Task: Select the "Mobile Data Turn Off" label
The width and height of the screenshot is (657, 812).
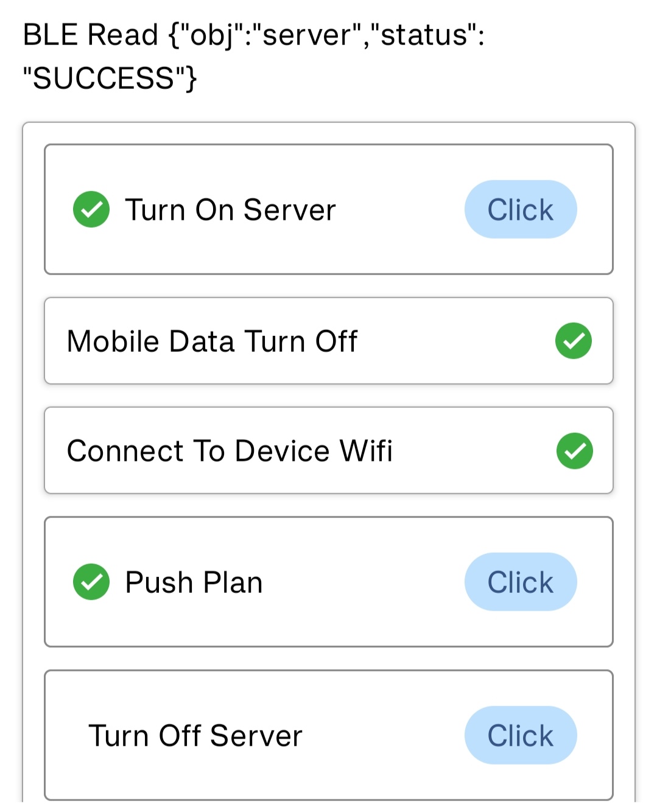Action: coord(212,341)
